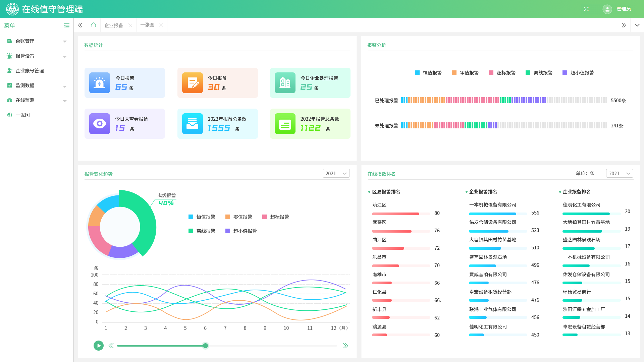This screenshot has height=362, width=644.
Task: Click the 今日报警 siren icon
Action: pos(100,83)
